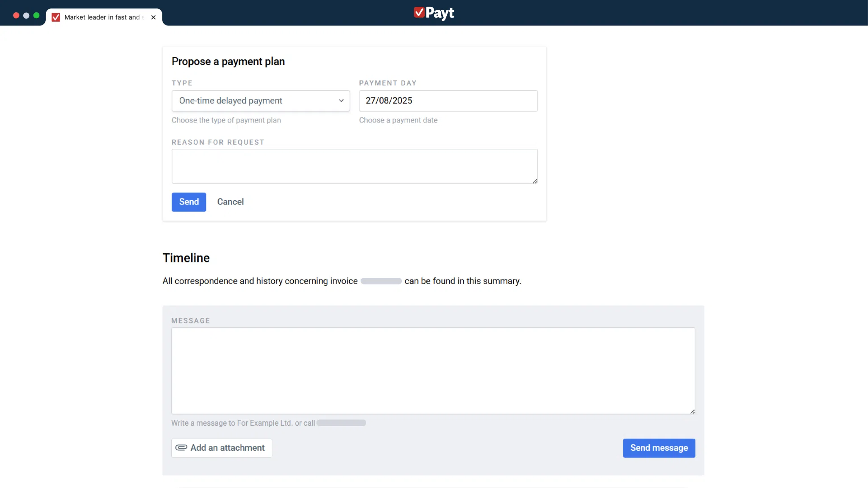868x488 pixels.
Task: Click the red window close button
Action: coord(16,16)
